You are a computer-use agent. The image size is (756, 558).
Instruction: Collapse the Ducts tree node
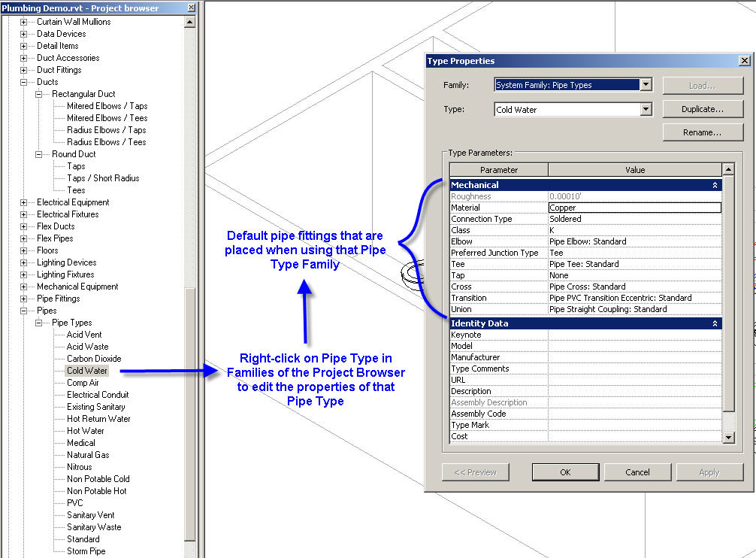tap(23, 83)
